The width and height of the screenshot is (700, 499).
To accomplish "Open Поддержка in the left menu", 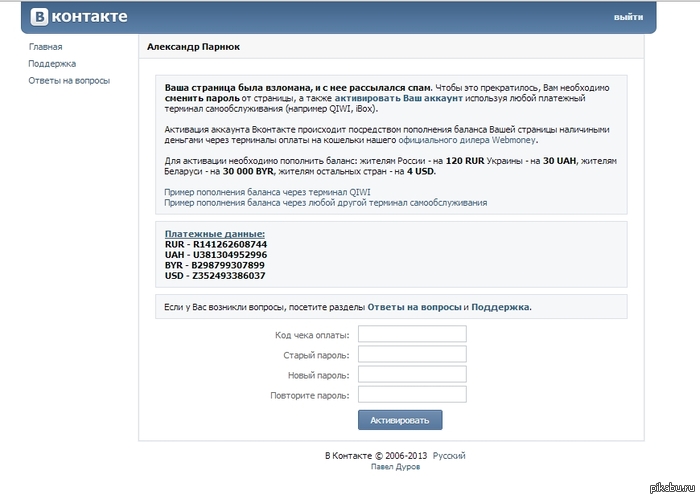I will coord(52,64).
